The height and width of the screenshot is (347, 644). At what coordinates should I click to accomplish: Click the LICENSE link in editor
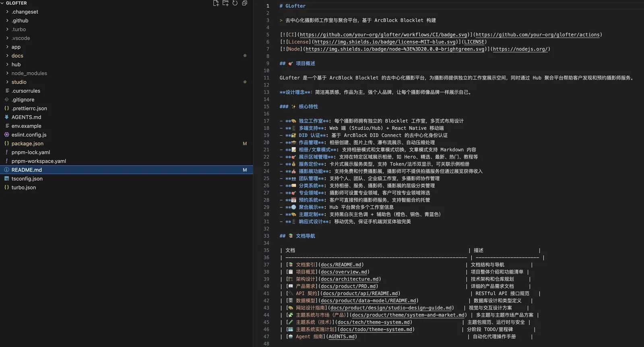[474, 42]
